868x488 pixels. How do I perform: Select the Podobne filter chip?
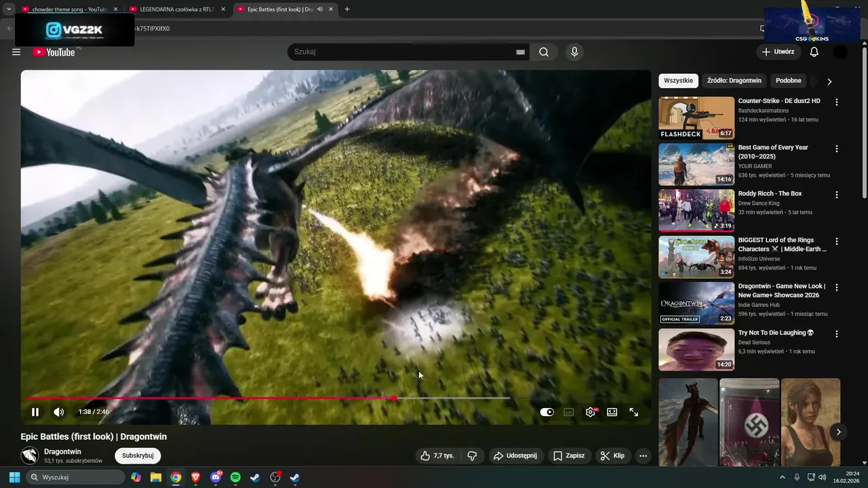pyautogui.click(x=789, y=81)
